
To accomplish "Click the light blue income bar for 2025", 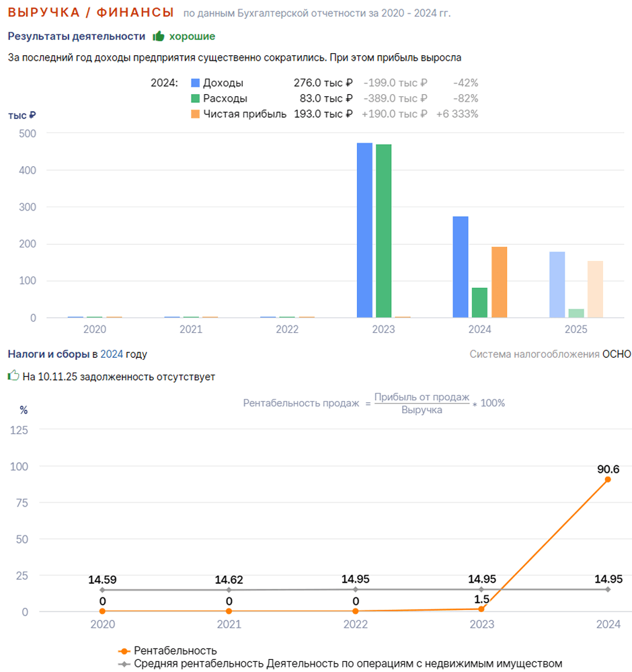I will 557,285.
